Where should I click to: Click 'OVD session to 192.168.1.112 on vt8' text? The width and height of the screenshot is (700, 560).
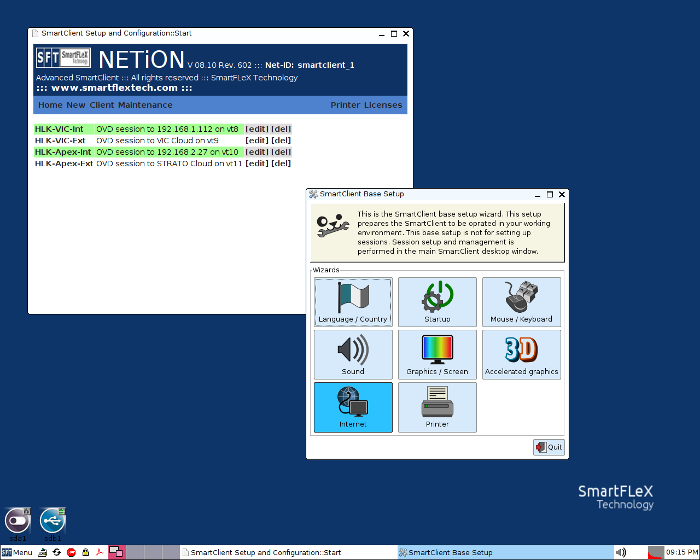point(167,129)
